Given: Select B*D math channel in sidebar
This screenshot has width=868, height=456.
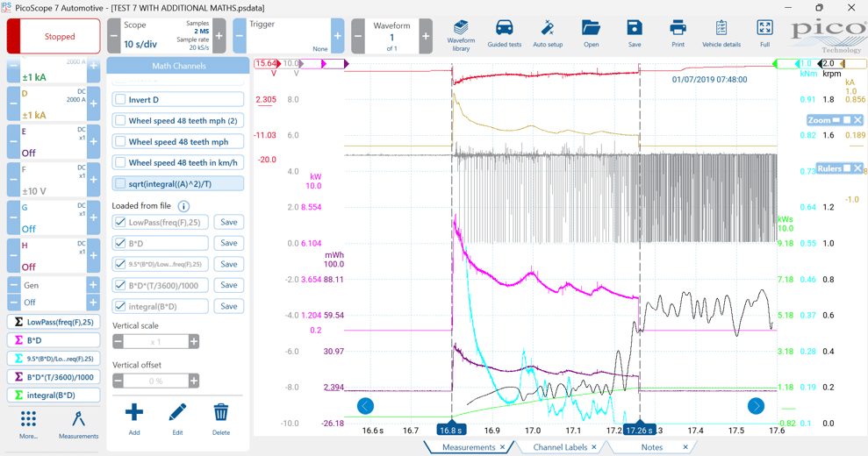Looking at the screenshot, I should point(54,339).
